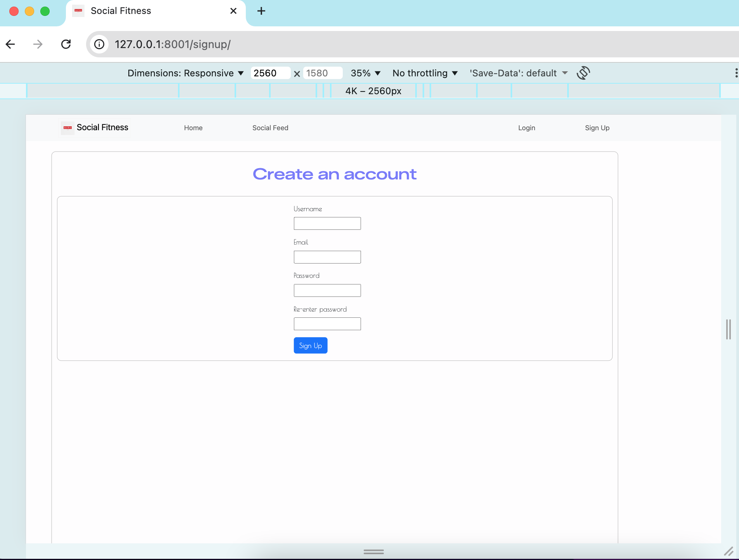Switch to the Social Feed page
This screenshot has height=560, width=739.
[270, 128]
